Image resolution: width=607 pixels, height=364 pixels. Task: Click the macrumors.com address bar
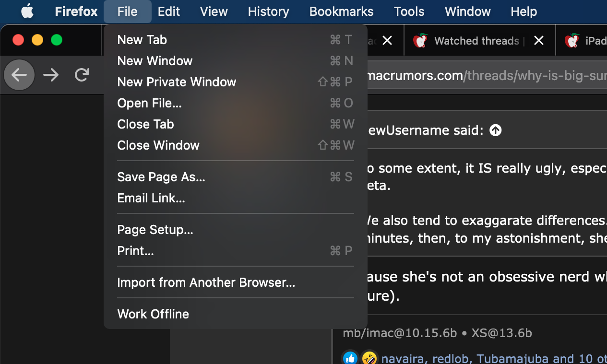[487, 75]
